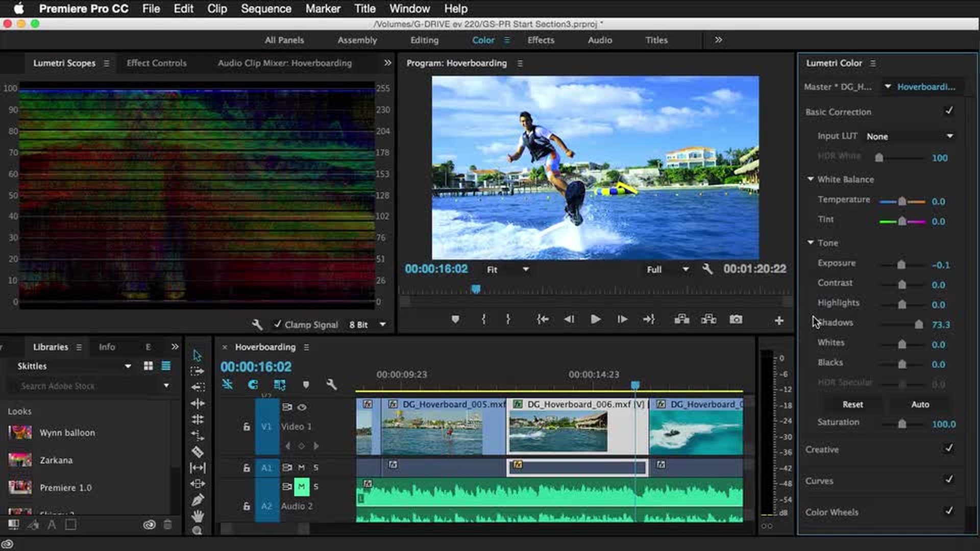The image size is (980, 551).
Task: Click Reset button in Basic Correction tone
Action: pyautogui.click(x=851, y=404)
